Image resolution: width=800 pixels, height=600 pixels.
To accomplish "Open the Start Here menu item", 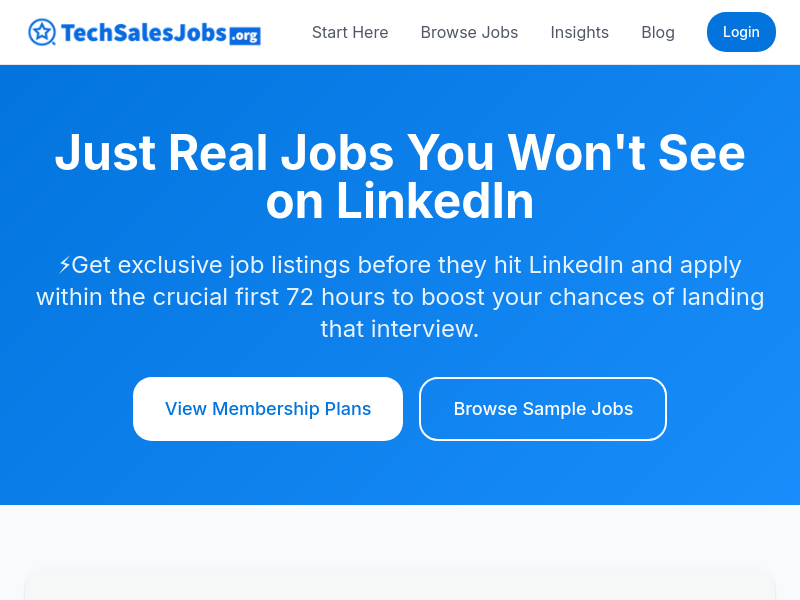I will [350, 32].
